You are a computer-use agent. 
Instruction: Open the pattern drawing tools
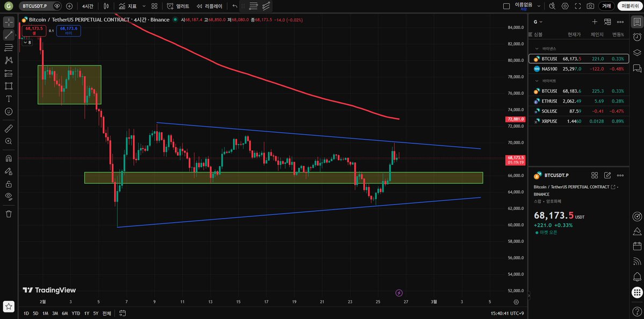pos(9,60)
